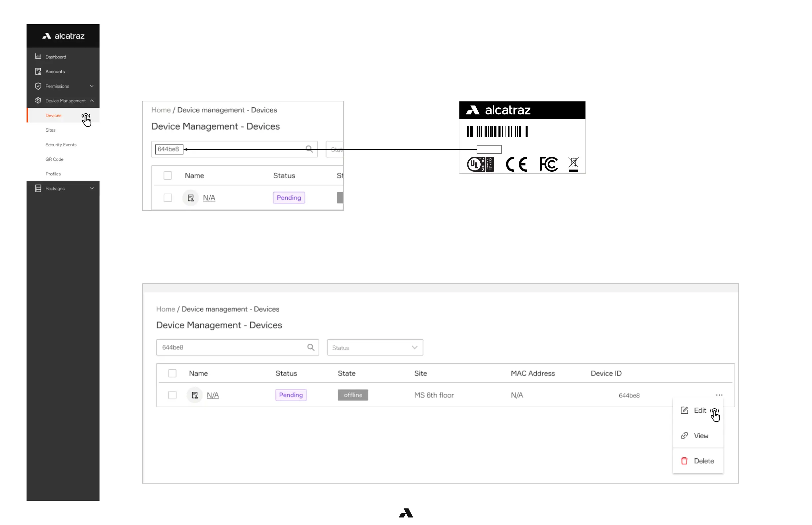
Task: Check the N/A device row in lower table
Action: point(172,395)
